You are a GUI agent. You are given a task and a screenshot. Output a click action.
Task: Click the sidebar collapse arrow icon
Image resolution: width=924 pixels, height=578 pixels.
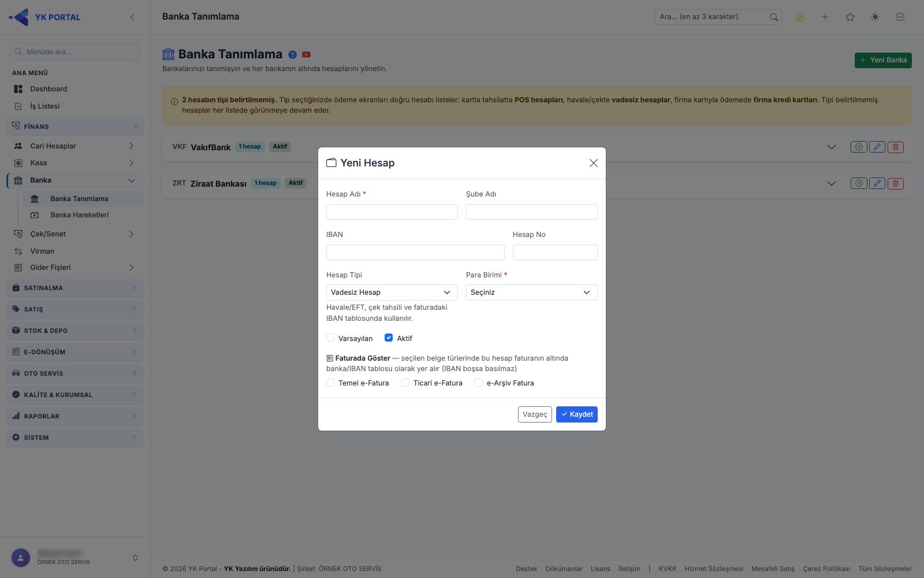[x=132, y=17]
